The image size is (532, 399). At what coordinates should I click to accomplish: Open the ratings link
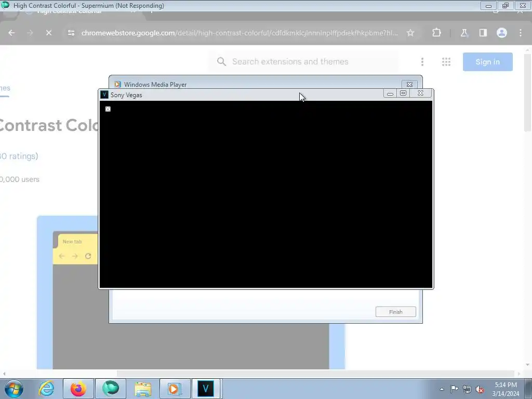19,156
